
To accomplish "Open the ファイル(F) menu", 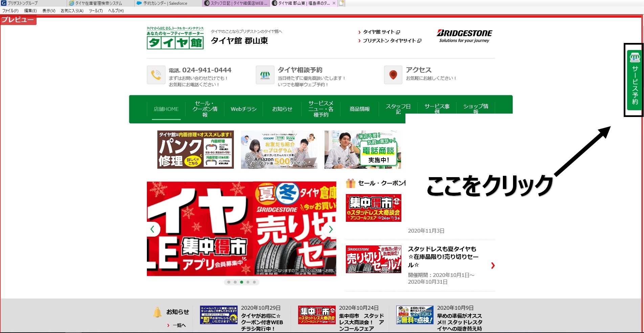I will 10,11.
